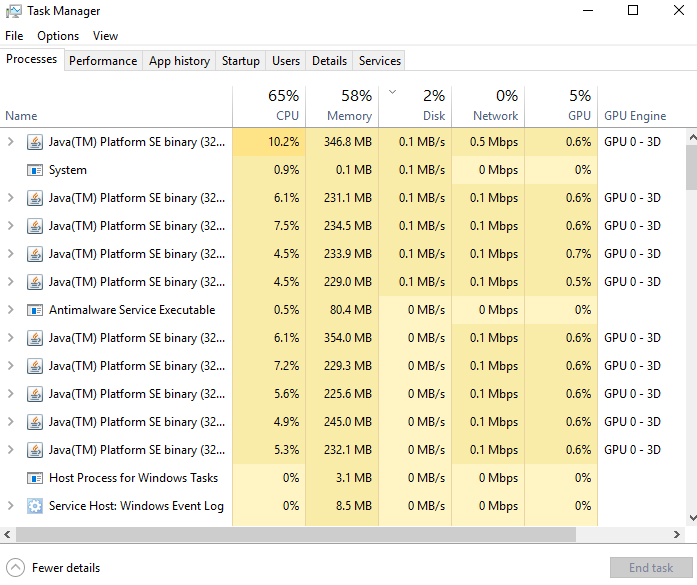Sort processes by the CPU column
Image resolution: width=697 pixels, height=585 pixels.
click(269, 106)
